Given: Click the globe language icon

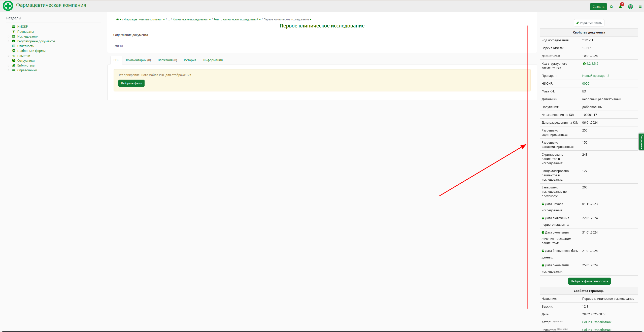Looking at the screenshot, I should 630,7.
